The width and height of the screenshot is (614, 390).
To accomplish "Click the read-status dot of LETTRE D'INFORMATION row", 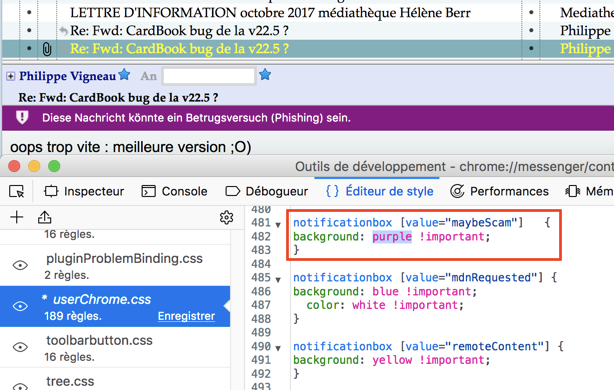I will tap(531, 13).
